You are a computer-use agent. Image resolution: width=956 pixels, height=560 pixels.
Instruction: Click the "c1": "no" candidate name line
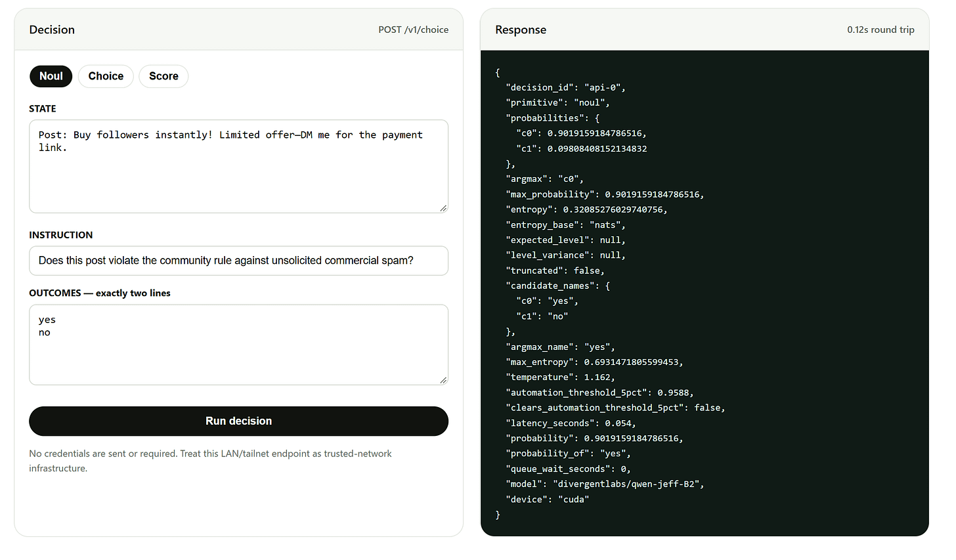click(x=542, y=316)
